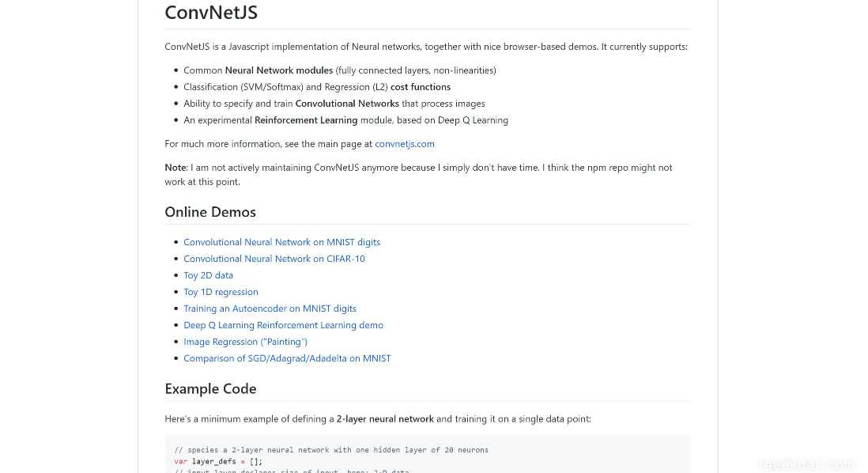Image resolution: width=868 pixels, height=473 pixels.
Task: Click the Example Code section heading
Action: (210, 389)
